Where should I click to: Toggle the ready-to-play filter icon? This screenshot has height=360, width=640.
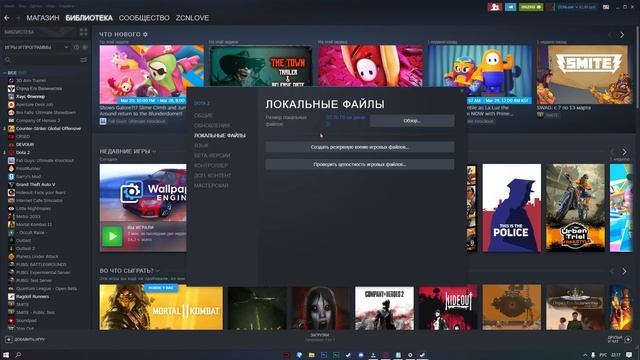[84, 47]
